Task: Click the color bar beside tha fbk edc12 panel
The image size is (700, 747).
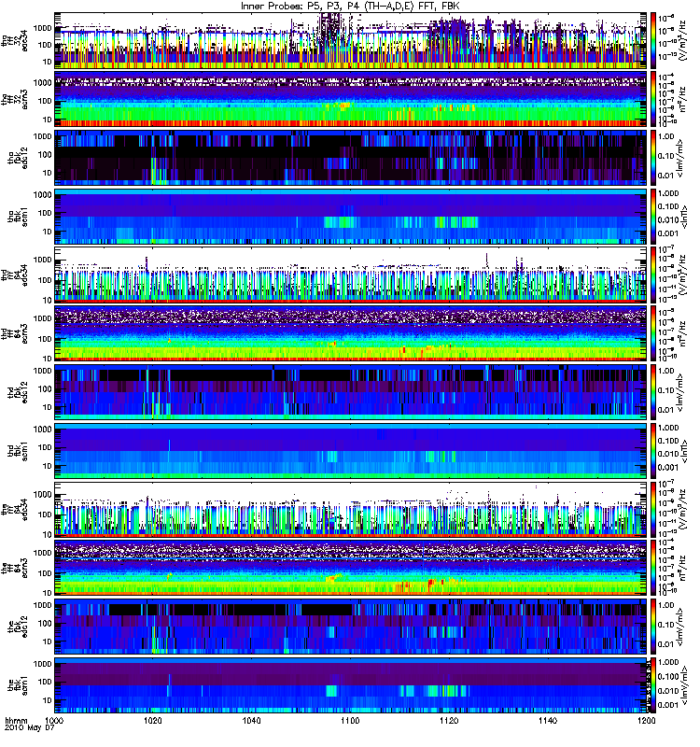Action: point(653,158)
